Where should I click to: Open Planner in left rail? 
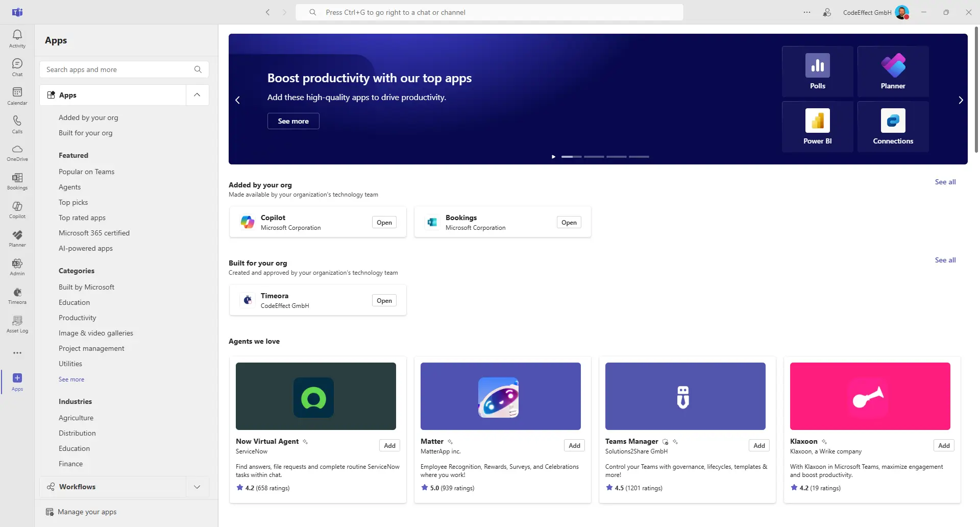click(17, 239)
